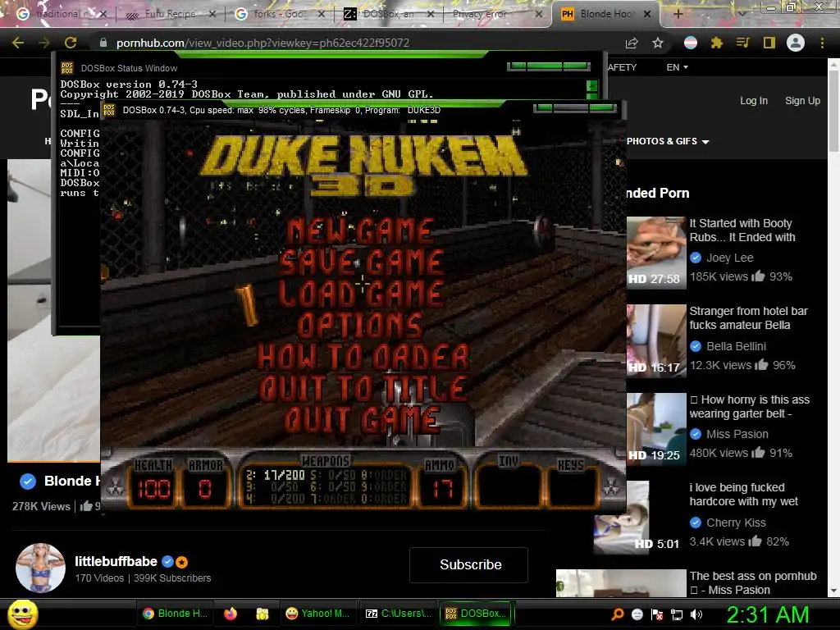Image resolution: width=840 pixels, height=630 pixels.
Task: Toggle the browser side panel icon
Action: click(769, 43)
